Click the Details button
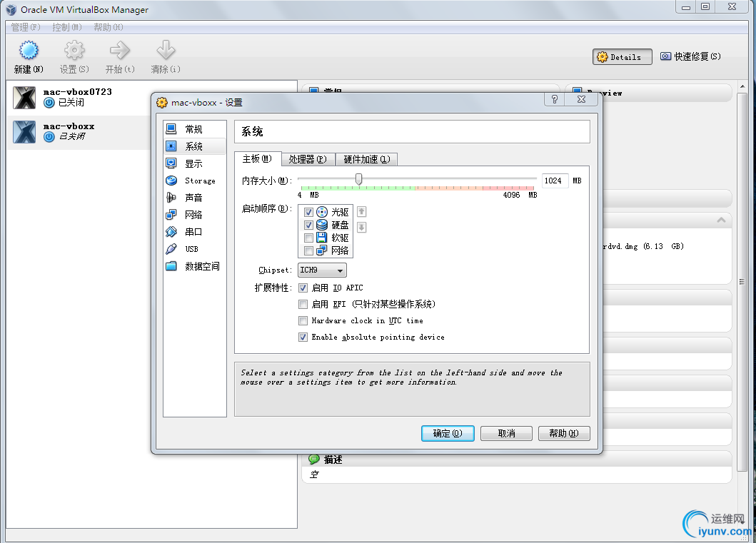 click(623, 57)
